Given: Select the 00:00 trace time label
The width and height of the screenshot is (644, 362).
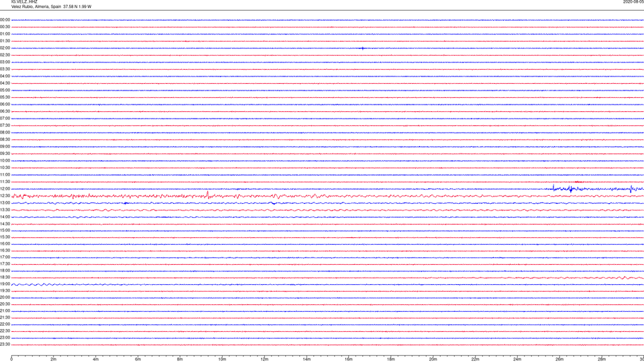Looking at the screenshot, I should pos(5,19).
